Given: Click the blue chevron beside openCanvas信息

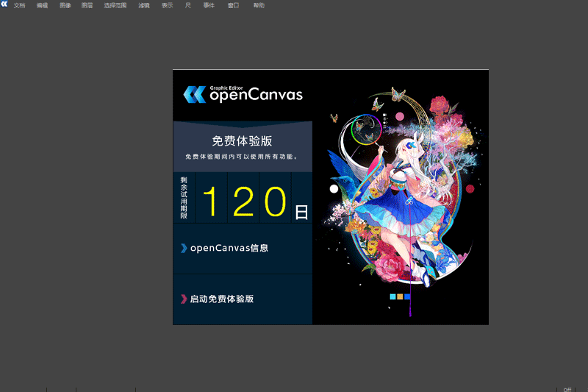Looking at the screenshot, I should 184,249.
